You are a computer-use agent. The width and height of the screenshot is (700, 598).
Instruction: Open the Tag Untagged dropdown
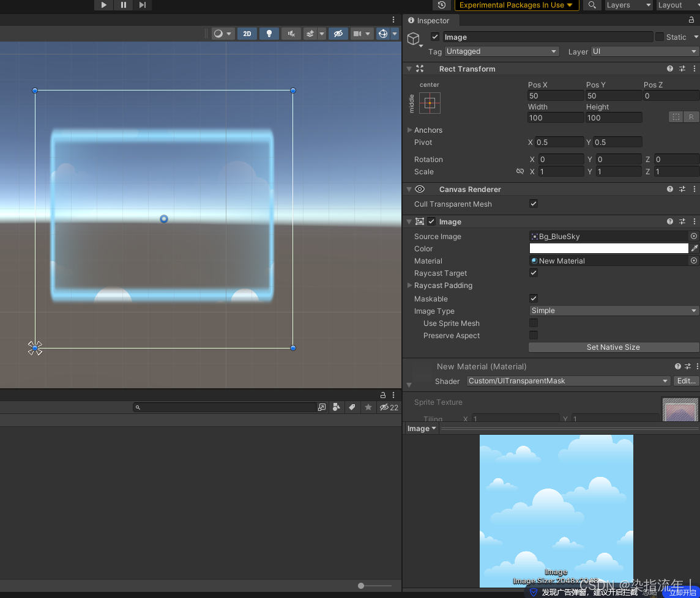tap(502, 51)
